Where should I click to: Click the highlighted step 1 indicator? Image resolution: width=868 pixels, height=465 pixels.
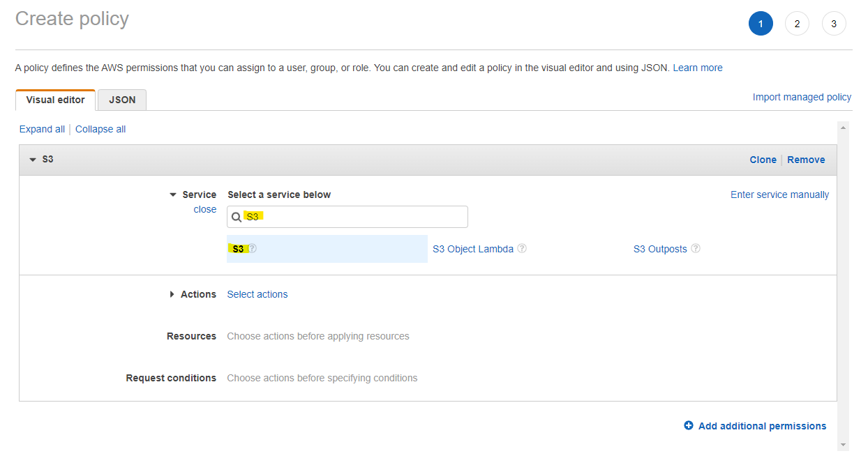point(761,23)
